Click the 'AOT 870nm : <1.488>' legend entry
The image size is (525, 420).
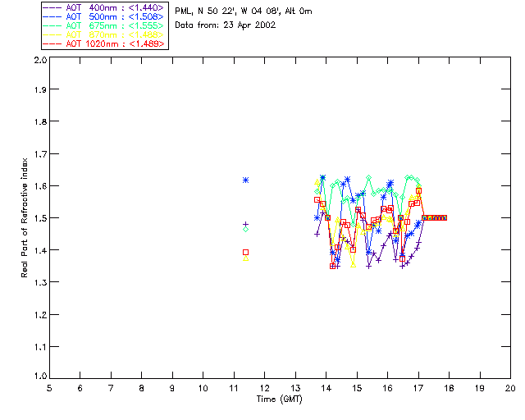point(104,34)
